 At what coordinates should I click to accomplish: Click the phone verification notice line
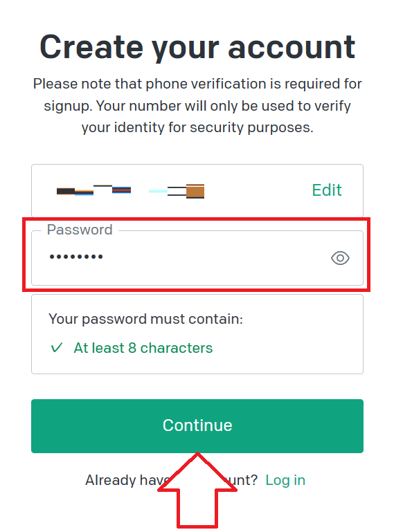[x=197, y=84]
